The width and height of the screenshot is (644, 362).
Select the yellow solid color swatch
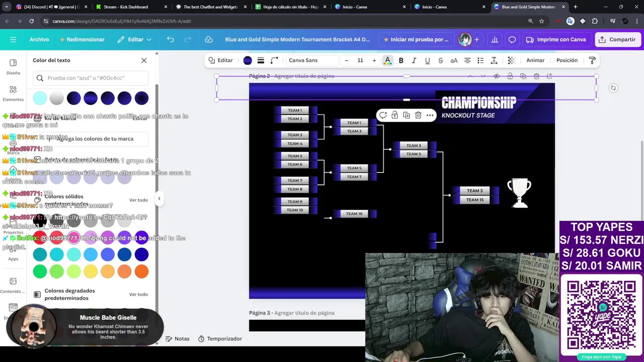(91, 271)
